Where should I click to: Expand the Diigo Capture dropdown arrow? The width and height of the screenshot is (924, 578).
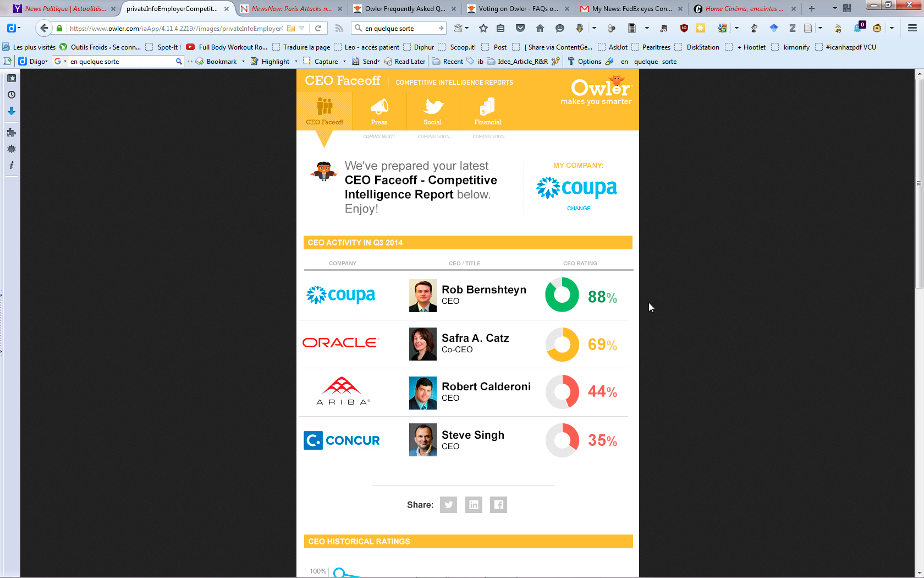tap(344, 61)
